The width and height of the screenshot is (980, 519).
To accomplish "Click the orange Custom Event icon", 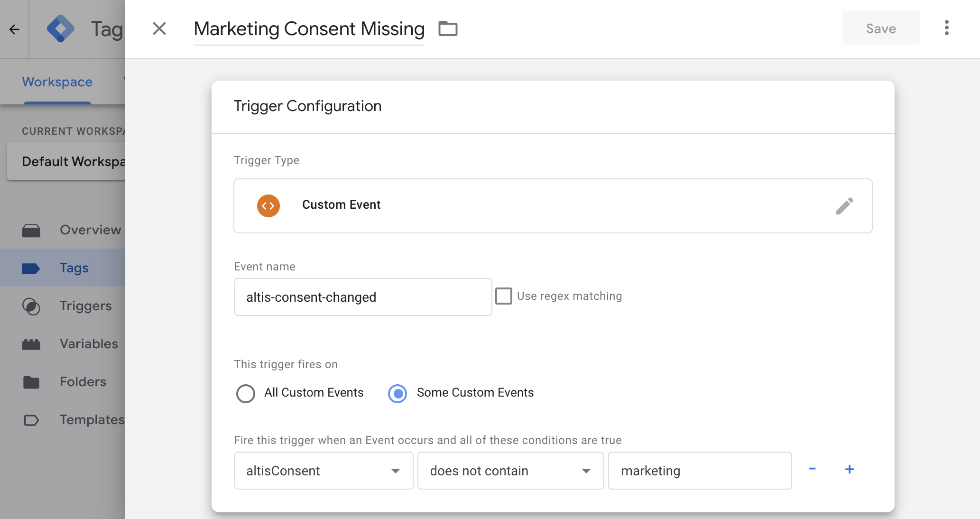I will [268, 206].
